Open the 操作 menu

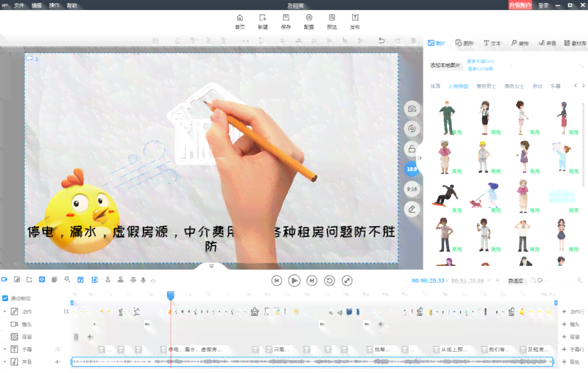coord(54,5)
